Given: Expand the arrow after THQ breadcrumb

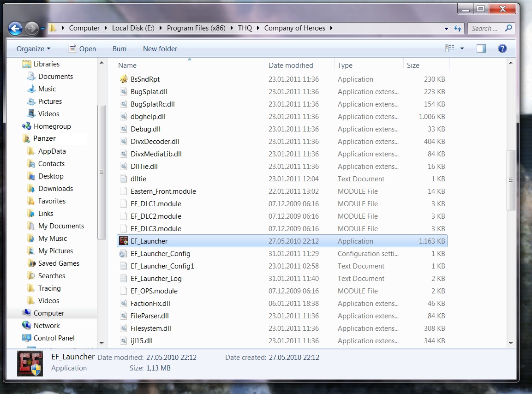Looking at the screenshot, I should pos(258,28).
